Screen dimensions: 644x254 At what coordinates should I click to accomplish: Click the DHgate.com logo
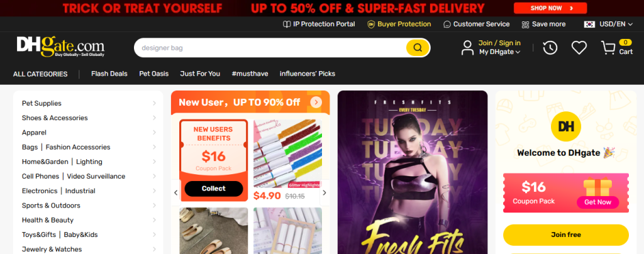[60, 47]
